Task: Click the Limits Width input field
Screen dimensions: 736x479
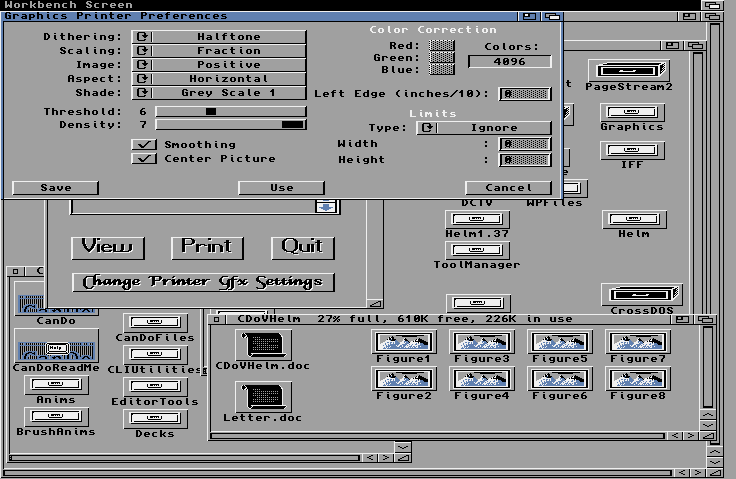Action: pos(525,144)
